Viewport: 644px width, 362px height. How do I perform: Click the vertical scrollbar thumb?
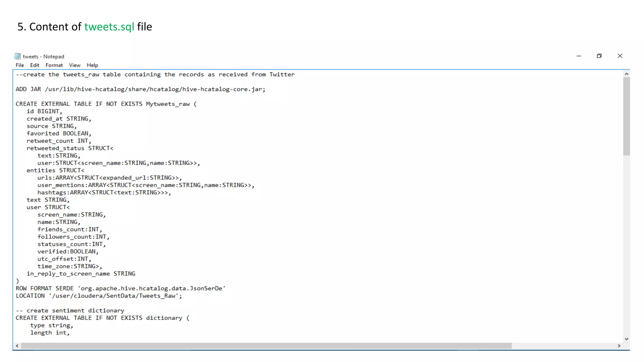tap(626, 117)
